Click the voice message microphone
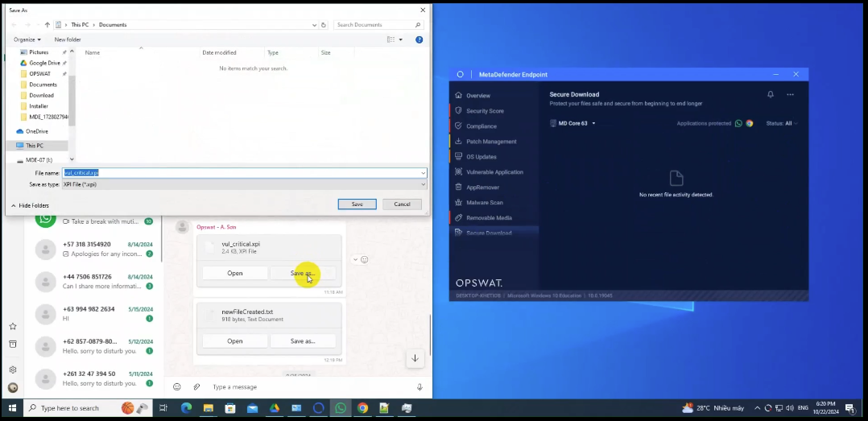Screen dimensions: 868x421 click(x=420, y=387)
